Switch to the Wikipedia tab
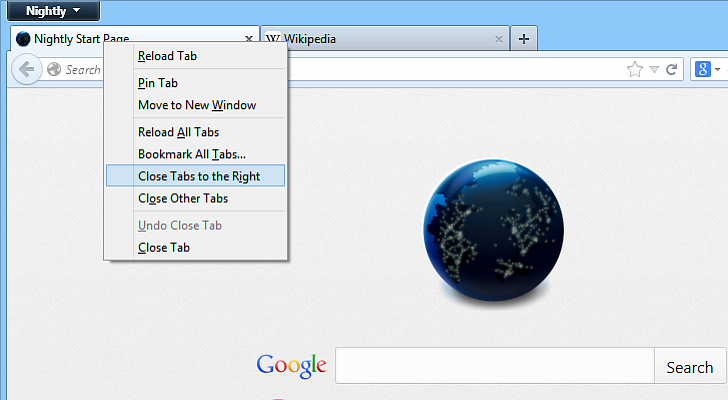 pos(385,39)
